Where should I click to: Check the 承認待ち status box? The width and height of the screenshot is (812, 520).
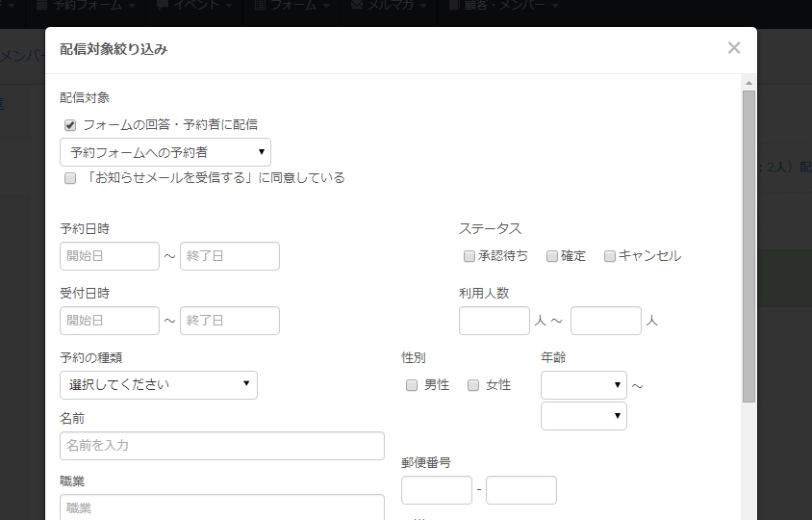pyautogui.click(x=469, y=256)
